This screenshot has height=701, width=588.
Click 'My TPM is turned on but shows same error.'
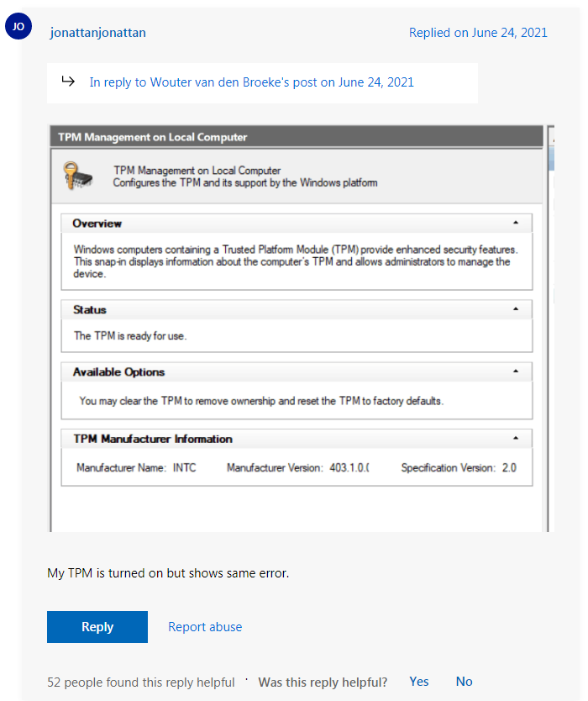tap(168, 573)
